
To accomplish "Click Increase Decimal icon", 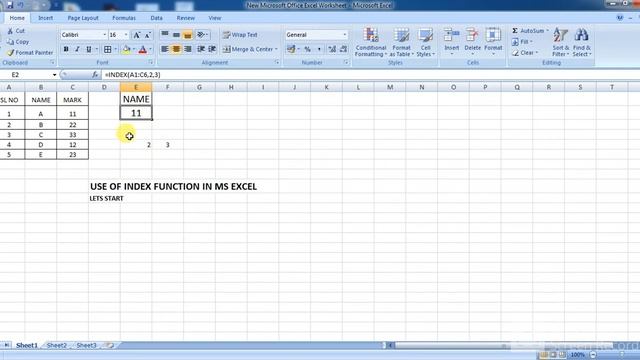I will (x=332, y=49).
